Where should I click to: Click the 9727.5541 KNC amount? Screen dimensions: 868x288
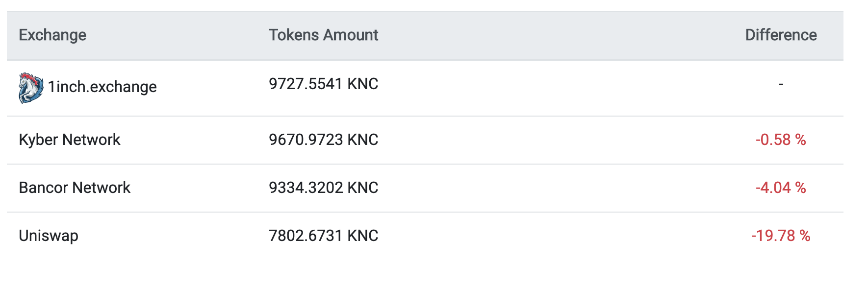tap(323, 84)
